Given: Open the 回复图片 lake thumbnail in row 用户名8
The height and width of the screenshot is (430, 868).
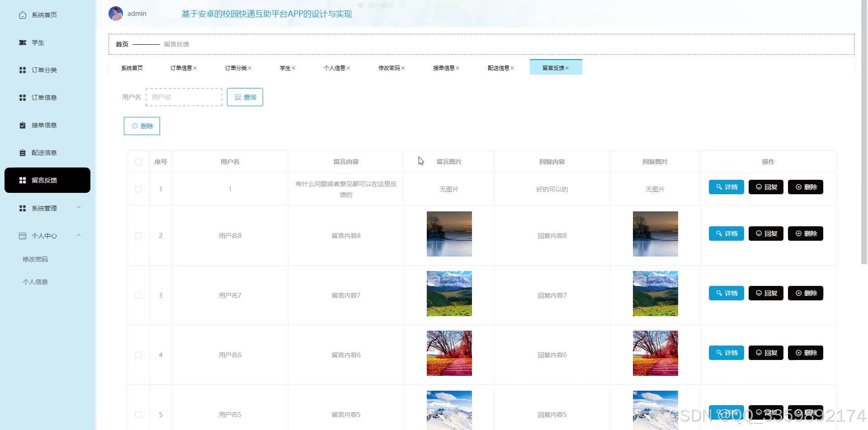Looking at the screenshot, I should tap(656, 234).
